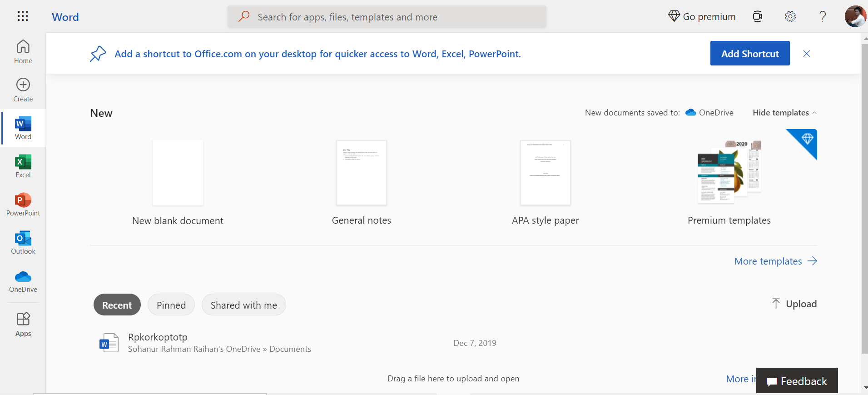Open the New blank document thumbnail
Image resolution: width=868 pixels, height=395 pixels.
178,173
